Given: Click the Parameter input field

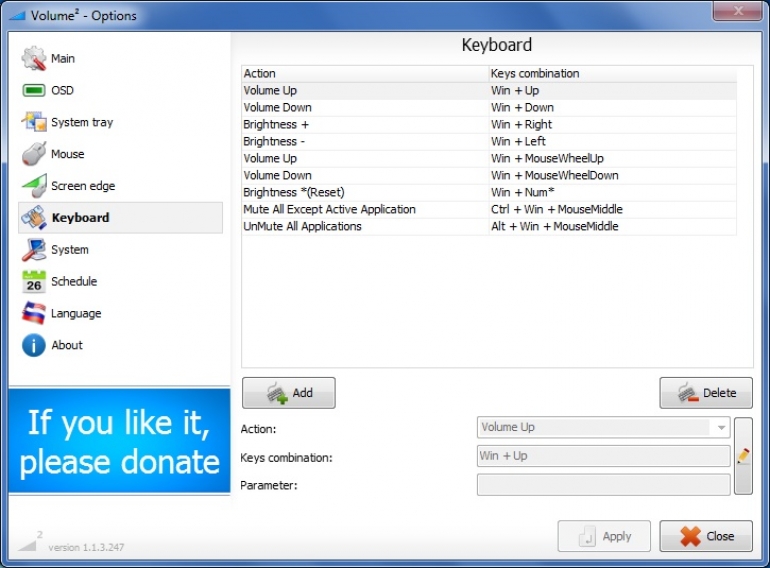Looking at the screenshot, I should click(x=603, y=485).
